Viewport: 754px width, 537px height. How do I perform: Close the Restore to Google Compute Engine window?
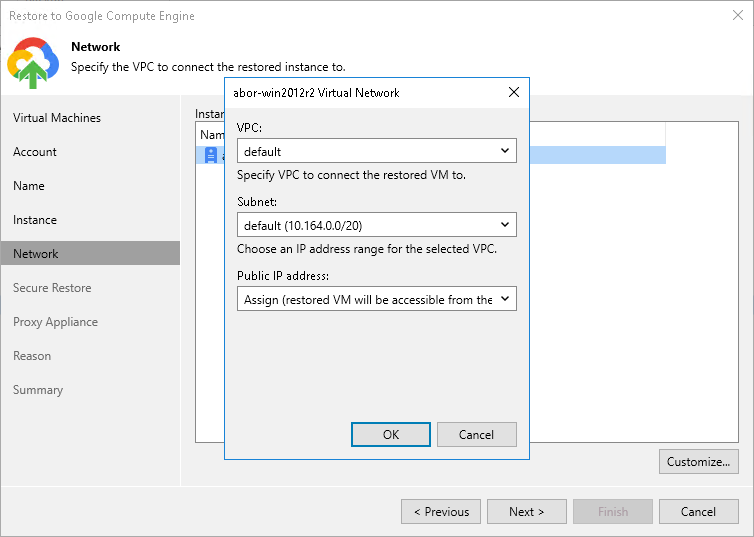tap(738, 15)
